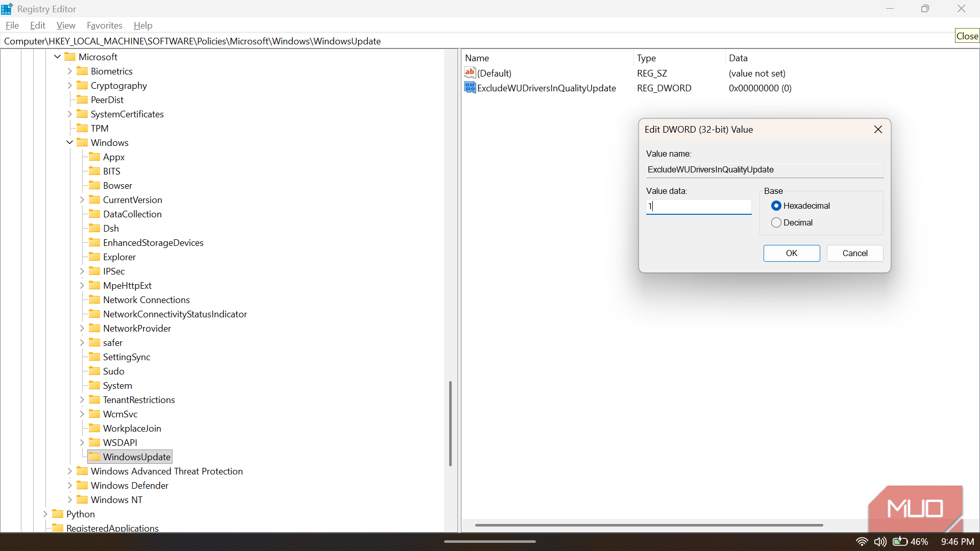Click the Sudo folder icon
The height and width of the screenshot is (551, 980).
pos(94,371)
